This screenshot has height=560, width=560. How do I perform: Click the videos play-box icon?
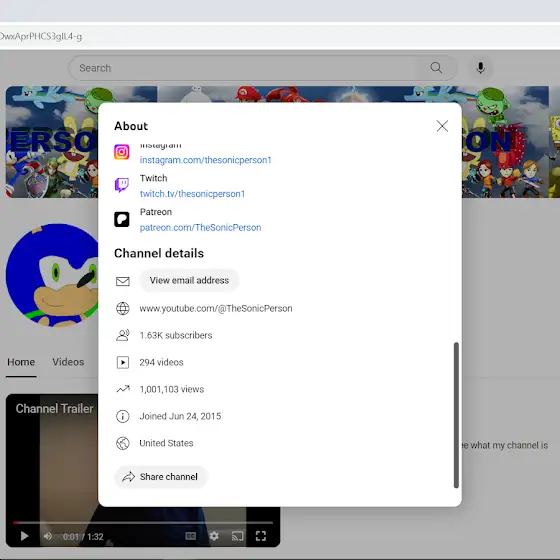[123, 362]
